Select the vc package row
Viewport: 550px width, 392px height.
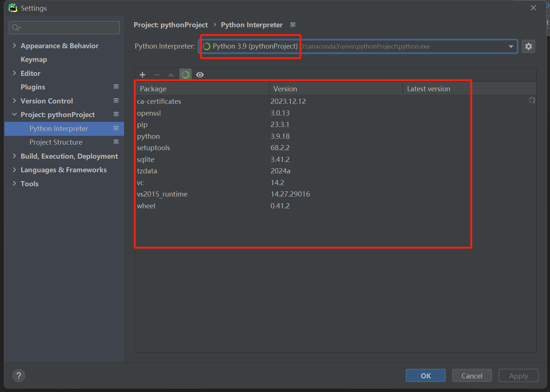pyautogui.click(x=335, y=183)
